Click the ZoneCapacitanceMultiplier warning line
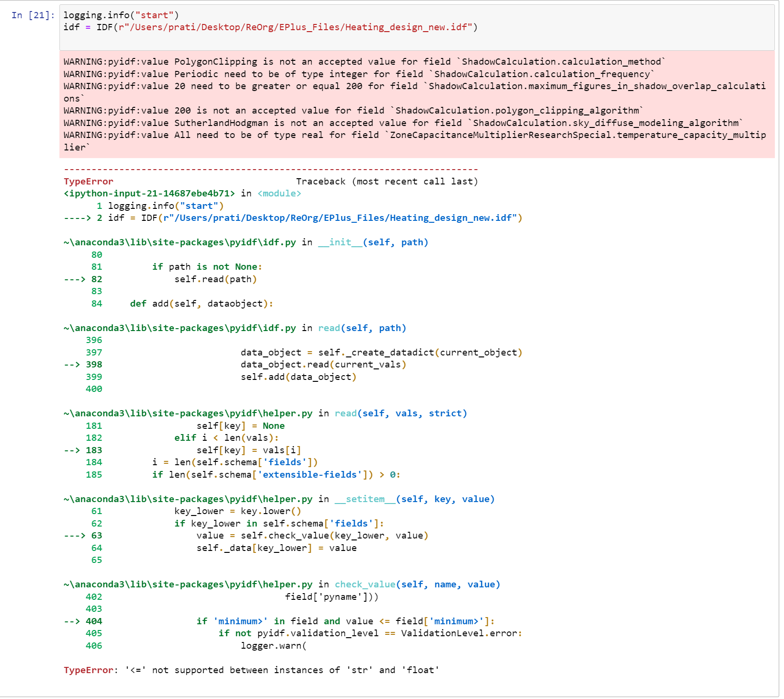Screen dimensions: 784x699 tap(415, 141)
